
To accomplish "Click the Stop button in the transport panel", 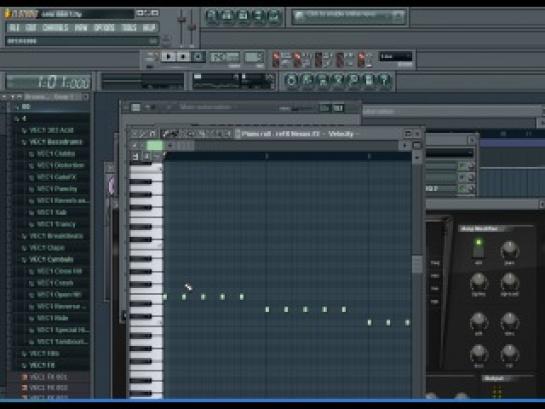I will pyautogui.click(x=184, y=57).
